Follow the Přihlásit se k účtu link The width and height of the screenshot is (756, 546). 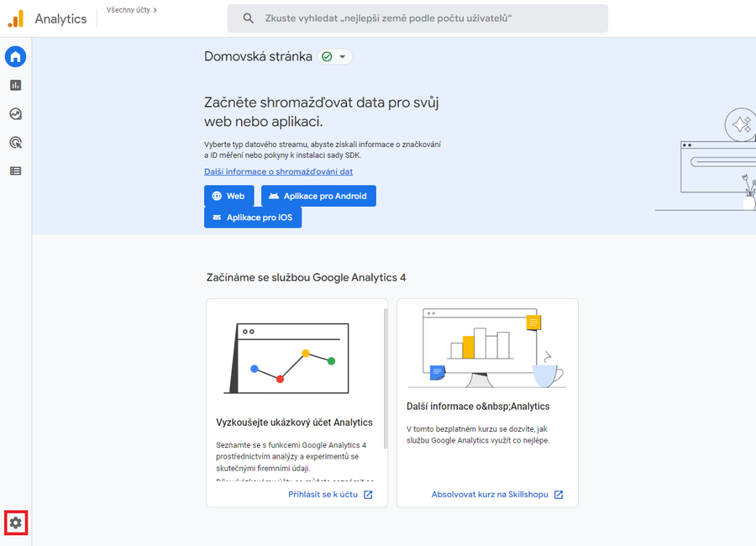[329, 495]
